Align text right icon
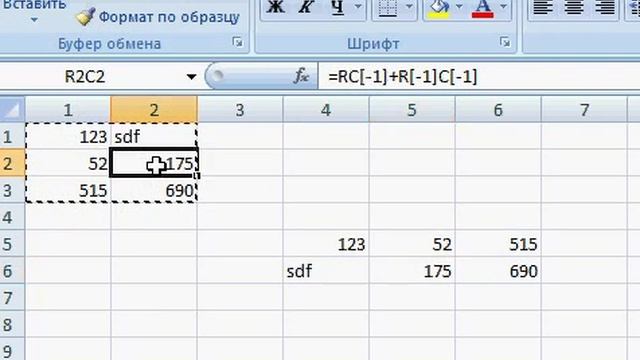Image resolution: width=640 pixels, height=360 pixels. pyautogui.click(x=605, y=7)
